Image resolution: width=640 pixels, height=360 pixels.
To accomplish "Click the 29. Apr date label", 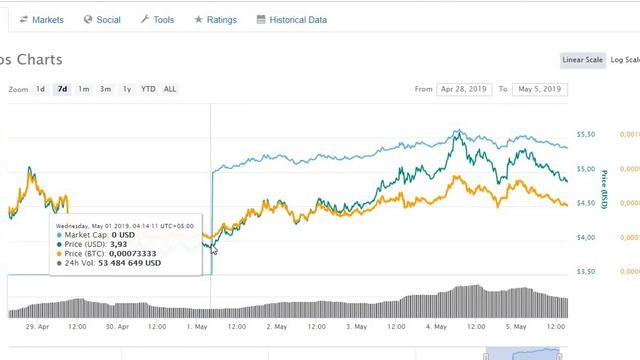I will [37, 327].
